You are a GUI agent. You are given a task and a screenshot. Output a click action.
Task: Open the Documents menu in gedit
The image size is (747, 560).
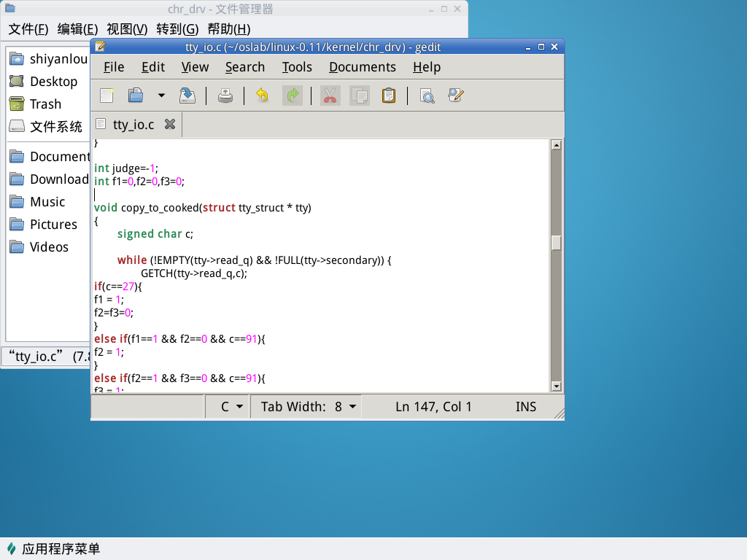[362, 67]
